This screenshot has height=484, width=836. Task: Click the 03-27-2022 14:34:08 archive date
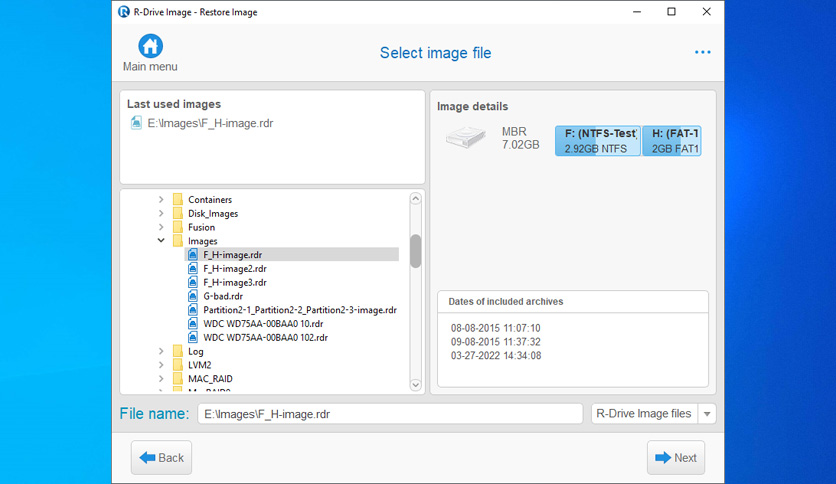tap(496, 356)
